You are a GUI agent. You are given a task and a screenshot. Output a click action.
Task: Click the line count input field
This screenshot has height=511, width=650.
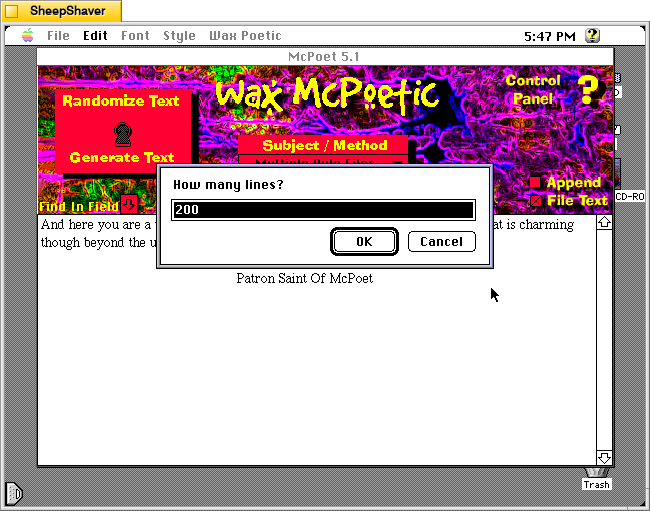(323, 210)
